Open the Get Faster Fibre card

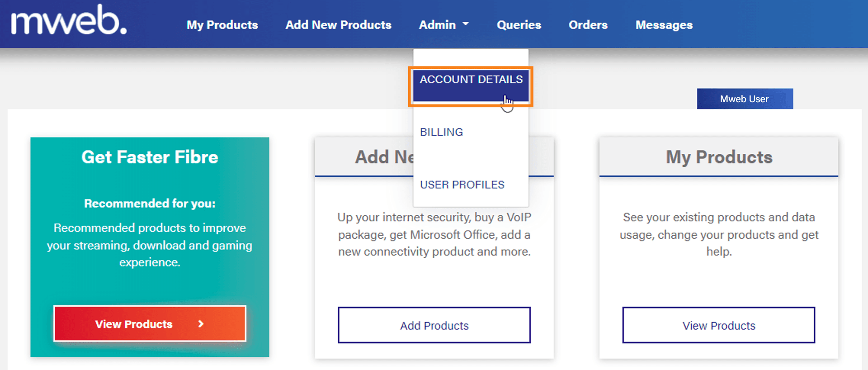tap(150, 157)
